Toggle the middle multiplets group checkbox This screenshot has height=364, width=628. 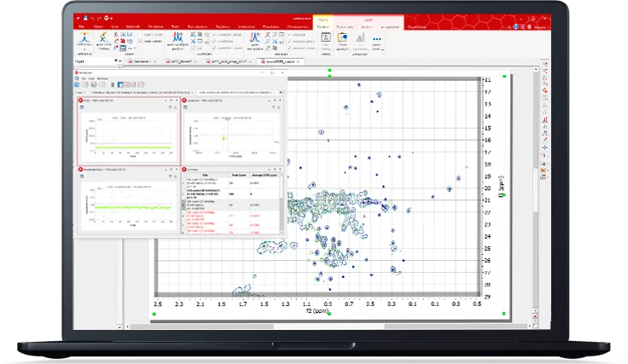[x=214, y=41]
